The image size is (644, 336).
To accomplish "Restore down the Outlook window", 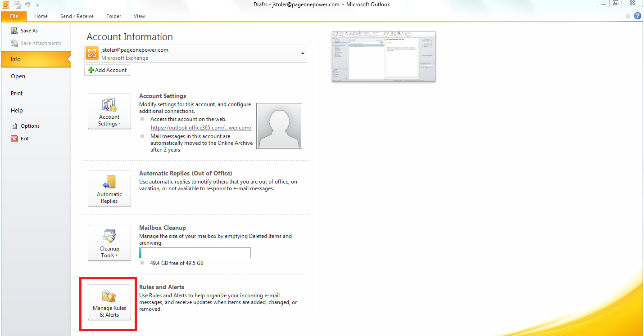I will point(616,3).
